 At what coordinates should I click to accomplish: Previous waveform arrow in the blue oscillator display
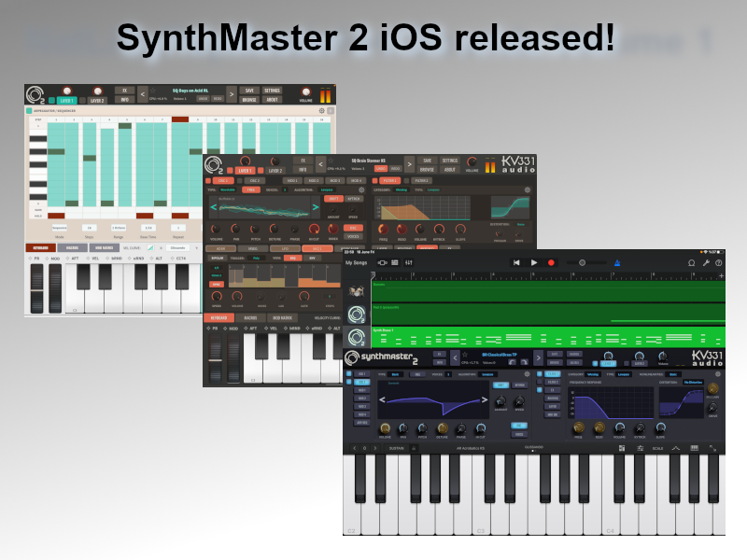click(382, 399)
